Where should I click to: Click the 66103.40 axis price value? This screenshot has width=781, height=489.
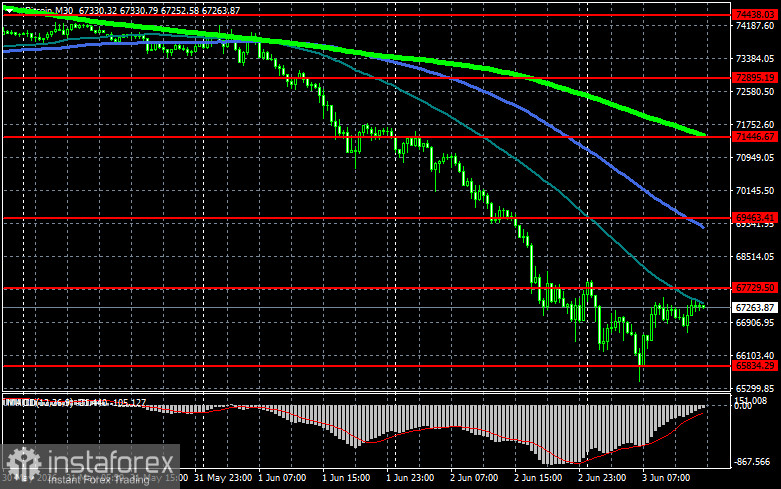point(755,356)
